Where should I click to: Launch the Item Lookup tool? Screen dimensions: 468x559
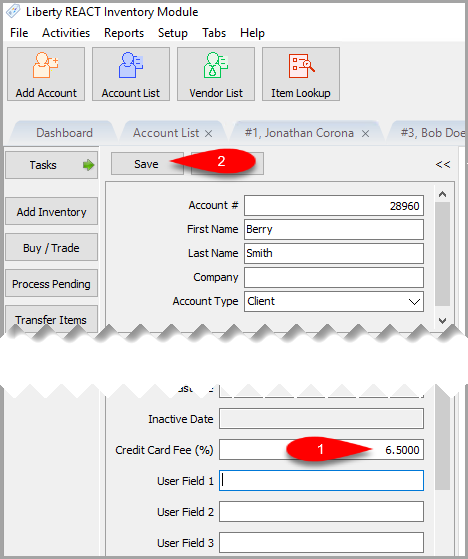pos(301,74)
